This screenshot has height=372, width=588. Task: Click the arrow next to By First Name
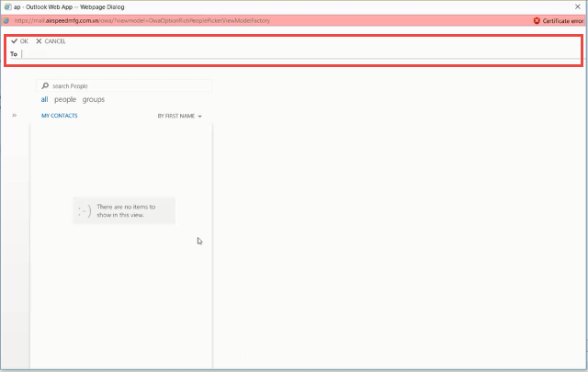(x=199, y=117)
